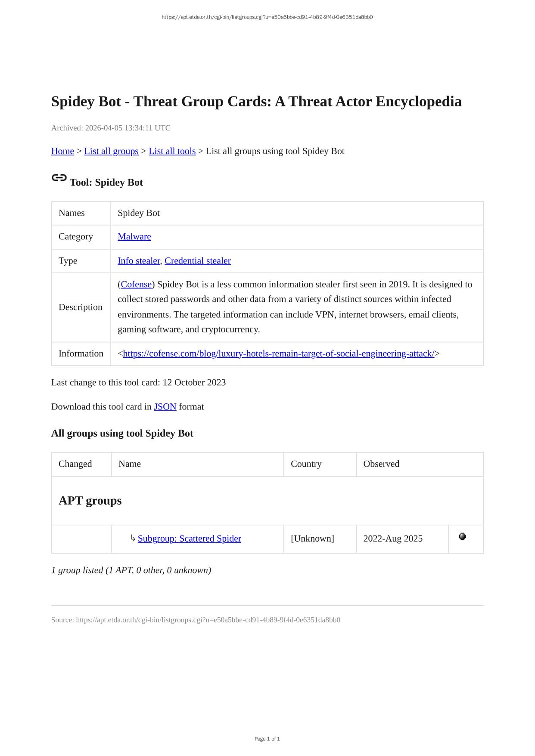Click the Name column header
The image size is (535, 756).
coord(130,464)
